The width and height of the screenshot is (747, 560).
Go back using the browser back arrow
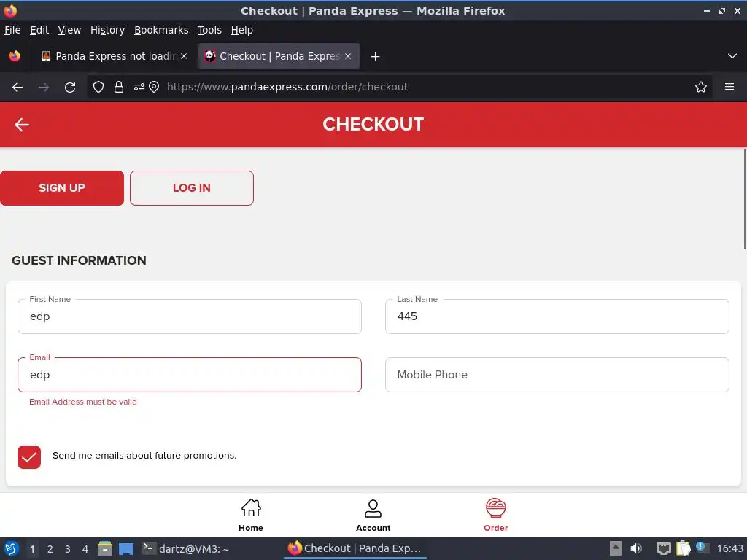pyautogui.click(x=18, y=87)
